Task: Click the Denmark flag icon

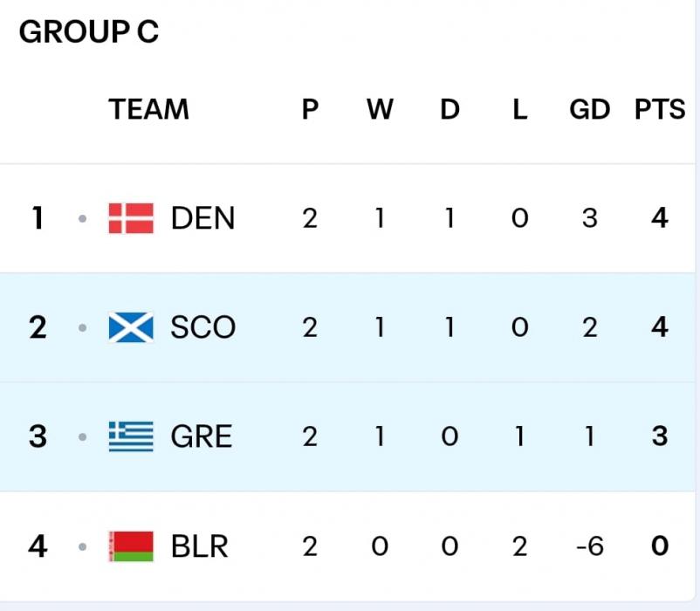Action: [x=131, y=218]
